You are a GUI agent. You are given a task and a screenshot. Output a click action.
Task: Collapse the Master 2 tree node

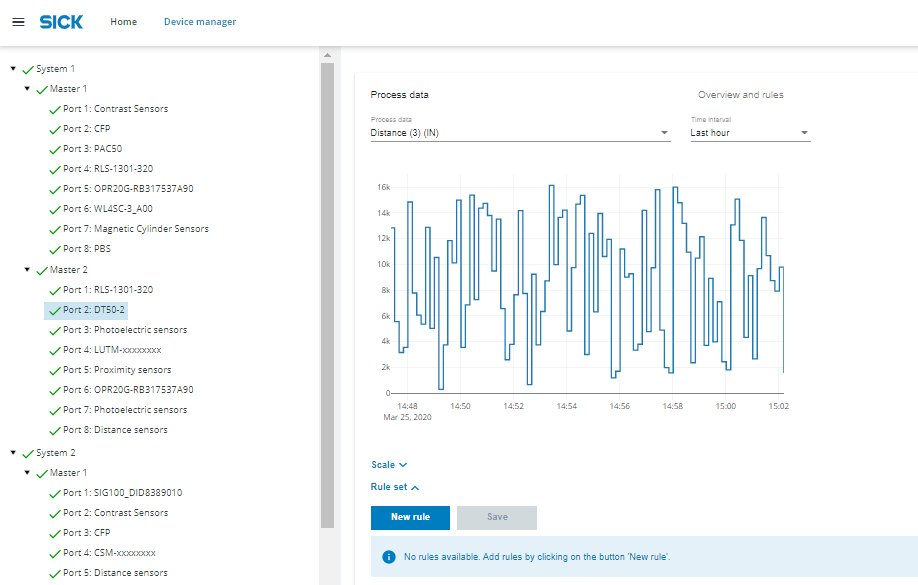coord(27,269)
